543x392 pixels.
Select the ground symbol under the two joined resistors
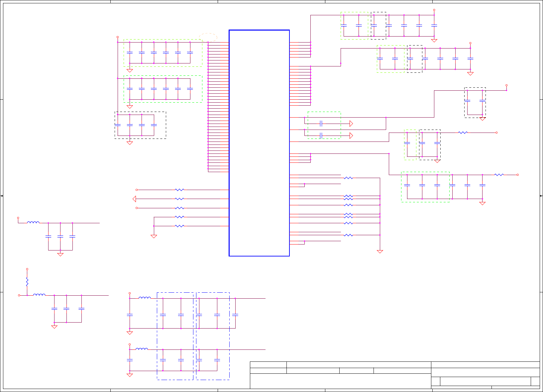tap(154, 237)
